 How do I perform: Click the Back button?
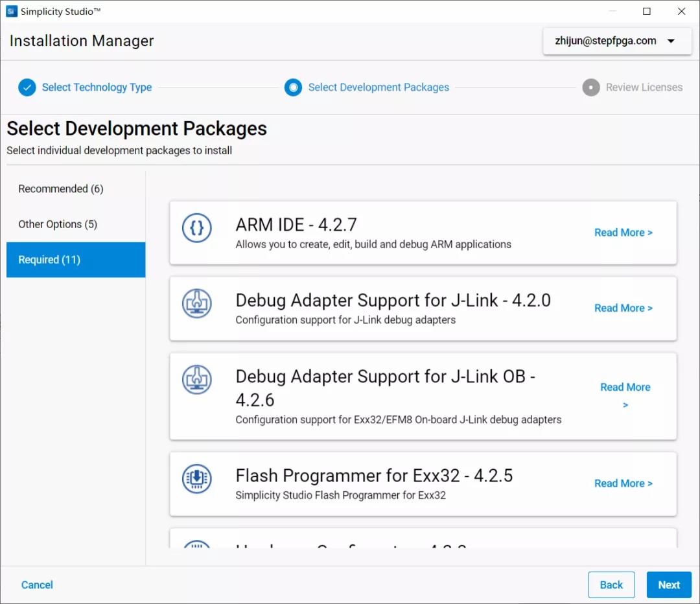(611, 585)
